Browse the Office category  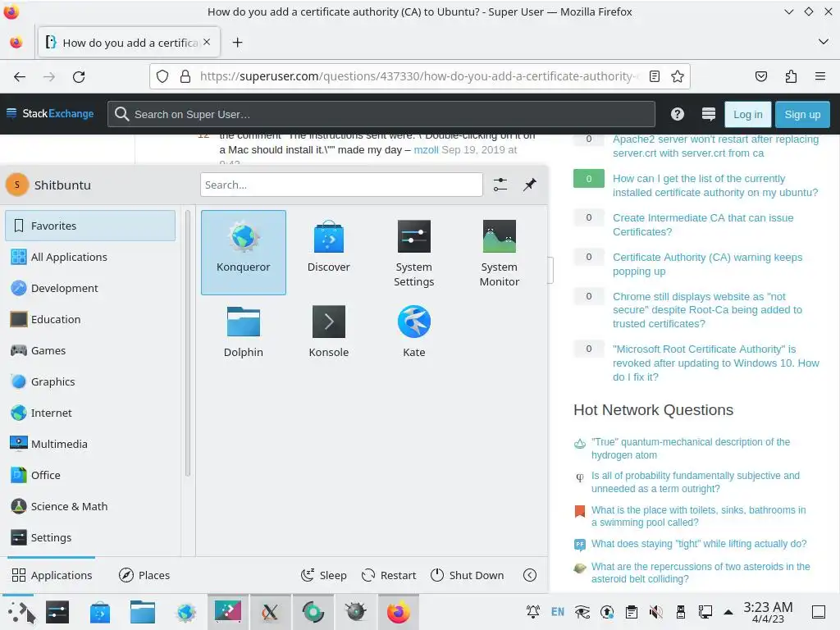point(90,475)
